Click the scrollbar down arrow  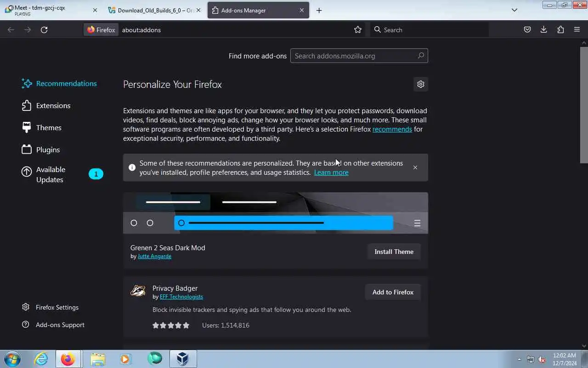click(584, 346)
